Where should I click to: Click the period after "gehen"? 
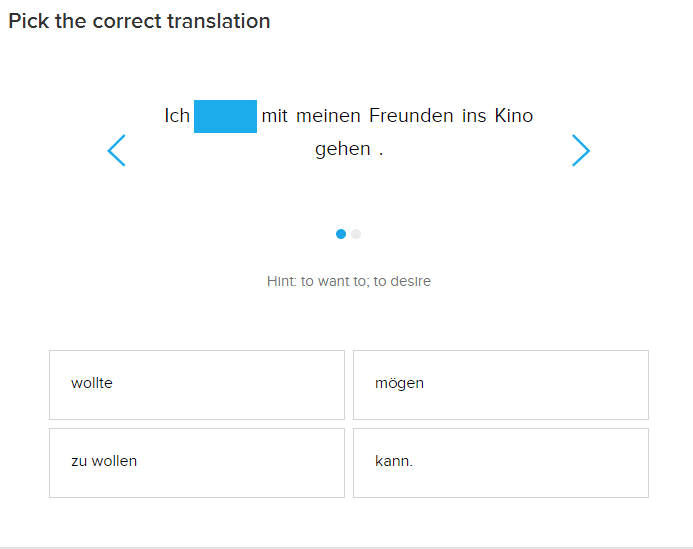[381, 150]
